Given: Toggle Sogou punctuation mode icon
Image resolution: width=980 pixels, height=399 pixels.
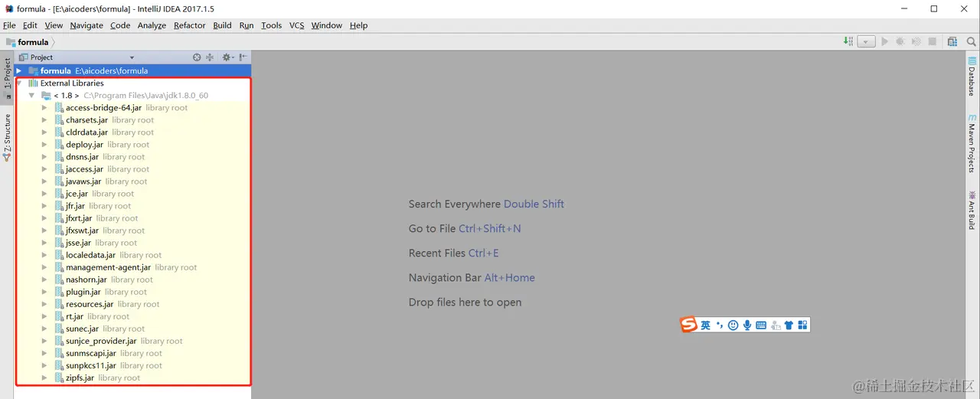Looking at the screenshot, I should click(x=720, y=325).
